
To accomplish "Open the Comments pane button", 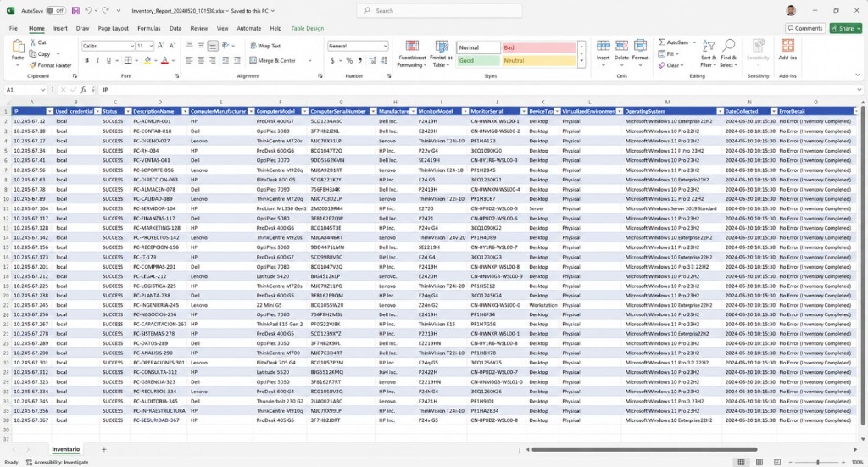I will (x=805, y=28).
